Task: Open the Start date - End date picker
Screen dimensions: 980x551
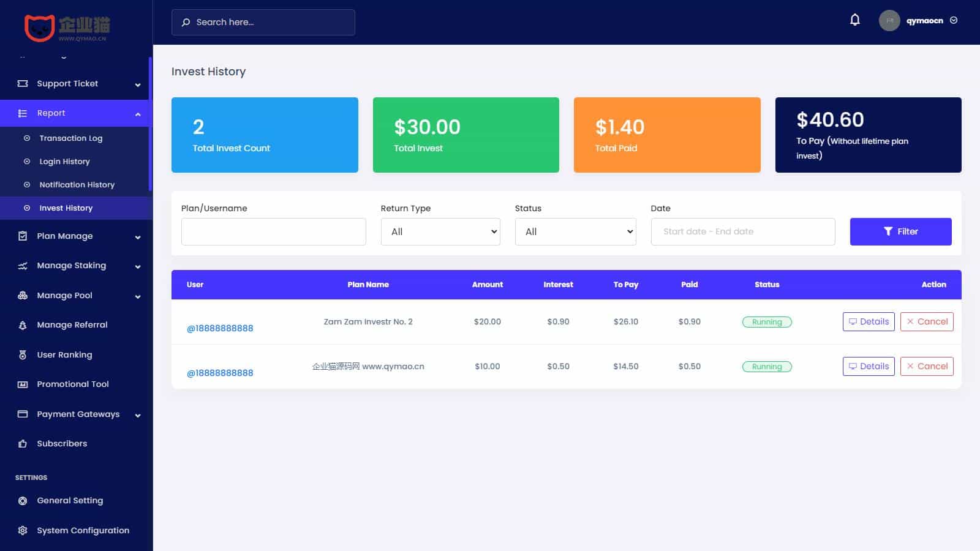Action: 742,231
